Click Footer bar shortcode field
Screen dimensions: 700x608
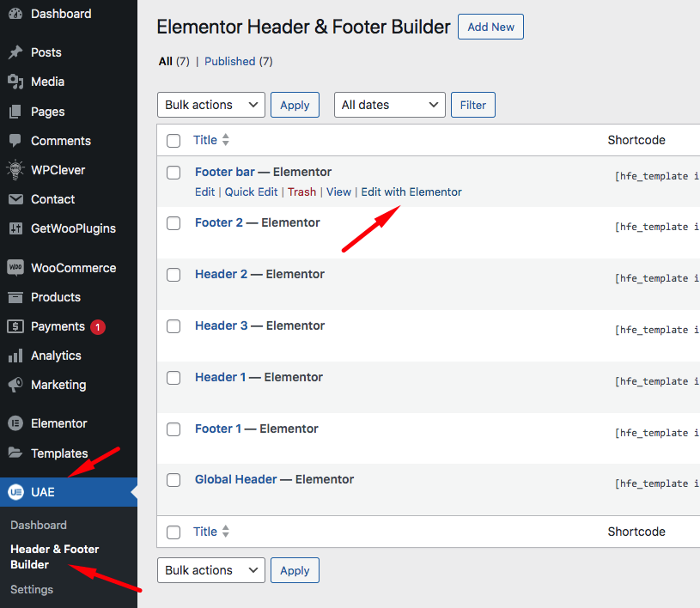tap(657, 176)
